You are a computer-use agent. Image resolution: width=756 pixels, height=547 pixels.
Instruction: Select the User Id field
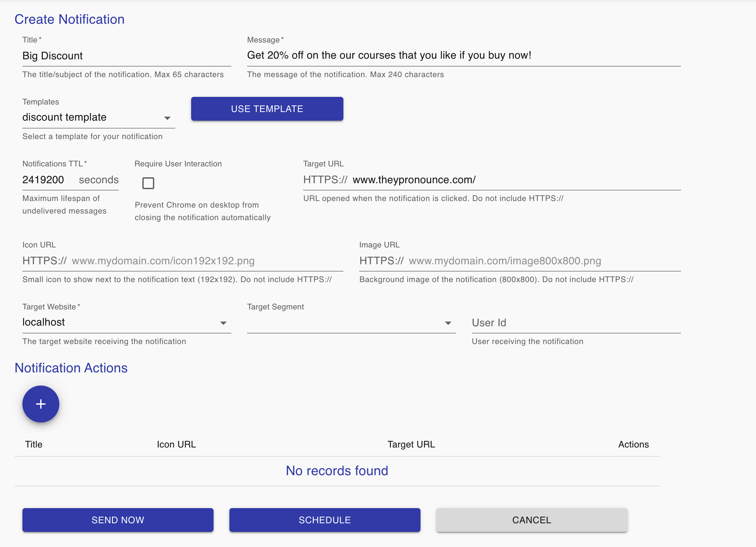pos(576,323)
